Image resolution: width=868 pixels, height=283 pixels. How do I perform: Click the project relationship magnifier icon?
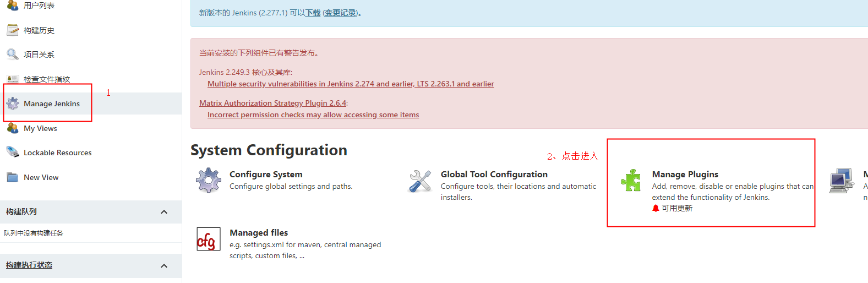pos(12,55)
